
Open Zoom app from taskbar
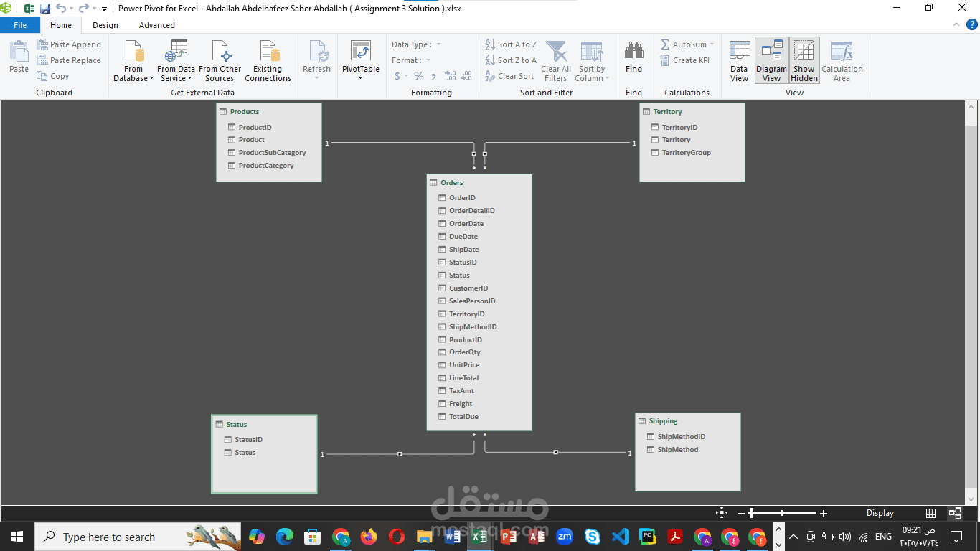[x=565, y=537]
